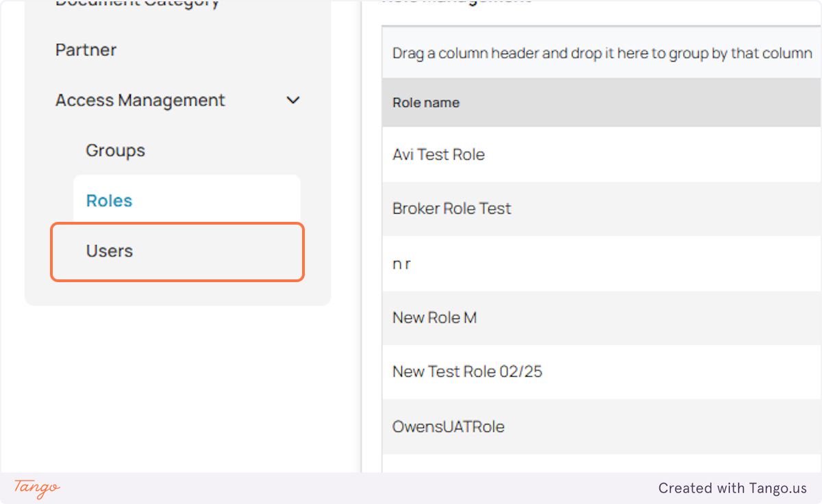Collapse Access Management chevron
This screenshot has width=822, height=504.
point(292,101)
